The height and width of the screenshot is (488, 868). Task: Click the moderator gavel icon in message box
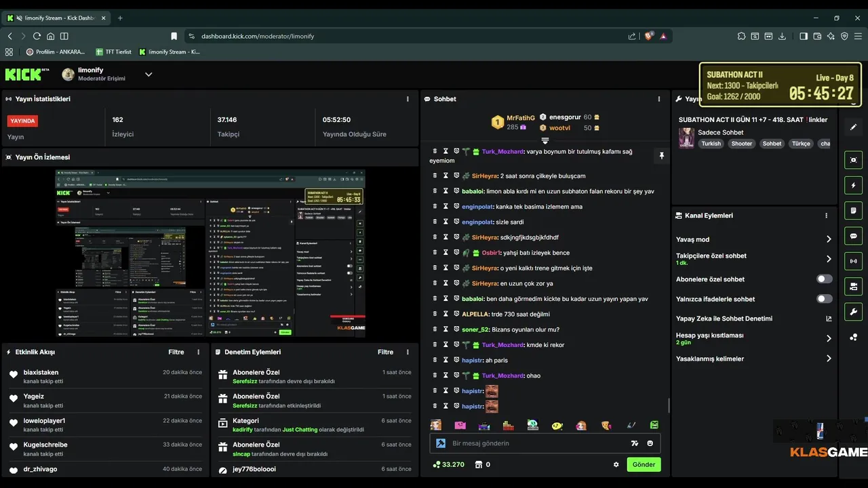440,443
